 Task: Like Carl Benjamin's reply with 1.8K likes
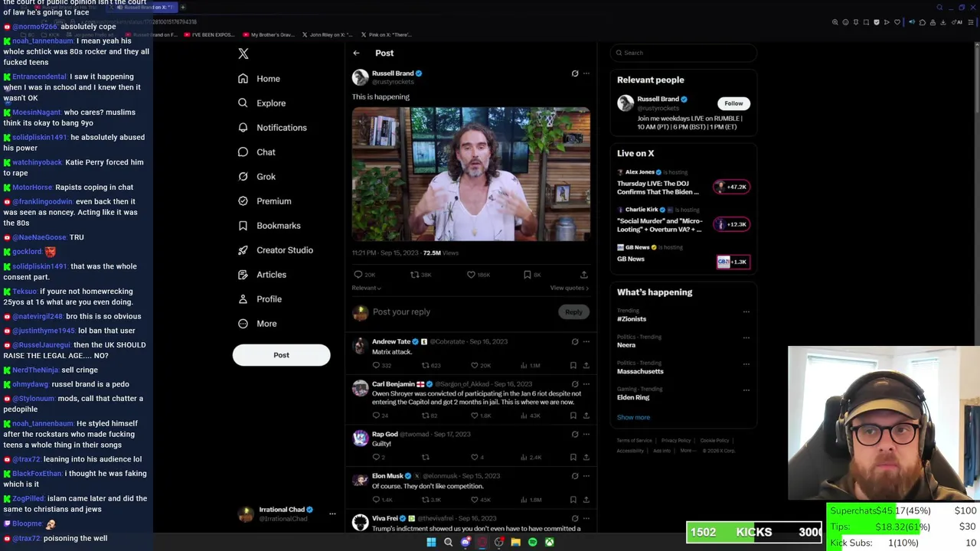pyautogui.click(x=475, y=416)
